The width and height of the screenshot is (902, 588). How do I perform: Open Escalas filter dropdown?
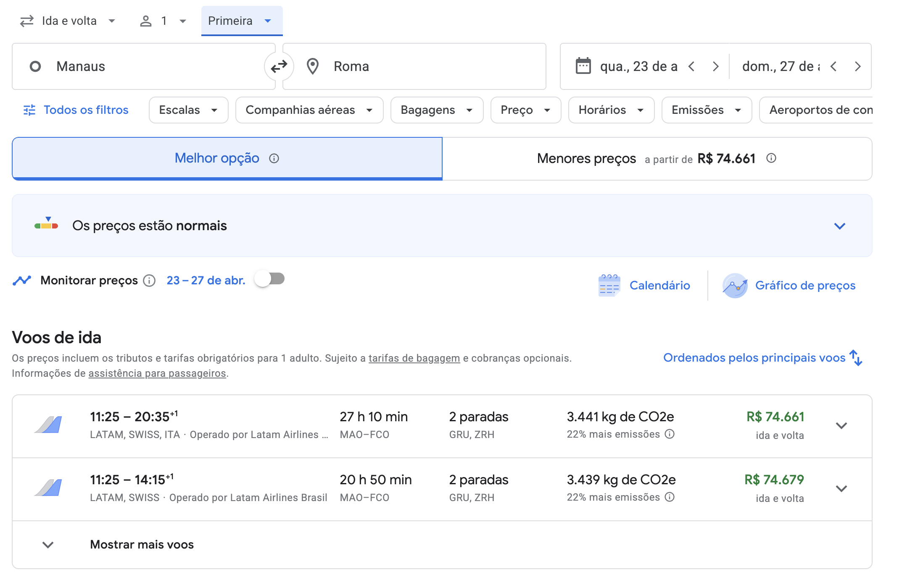188,110
